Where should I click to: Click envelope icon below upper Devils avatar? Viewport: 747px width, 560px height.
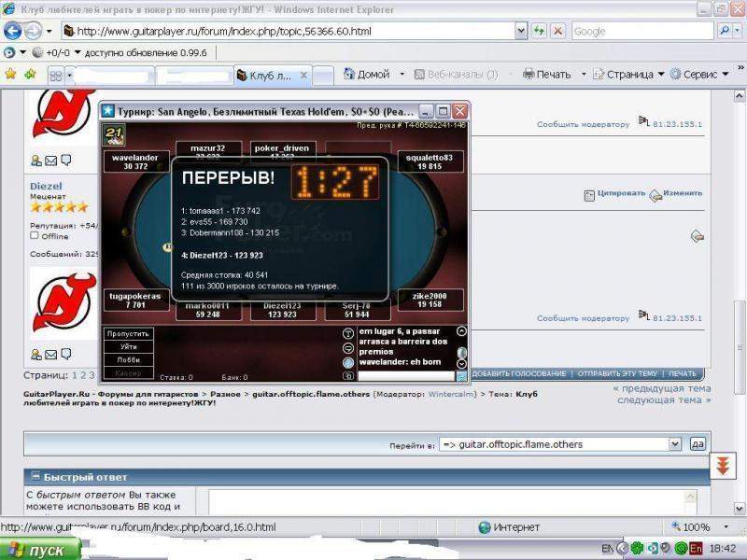51,161
